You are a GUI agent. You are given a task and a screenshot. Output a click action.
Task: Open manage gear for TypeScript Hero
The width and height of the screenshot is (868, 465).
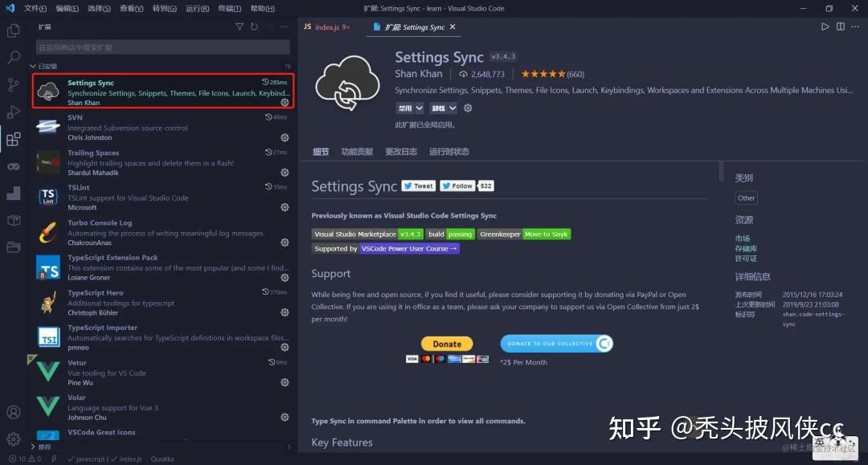pyautogui.click(x=285, y=312)
